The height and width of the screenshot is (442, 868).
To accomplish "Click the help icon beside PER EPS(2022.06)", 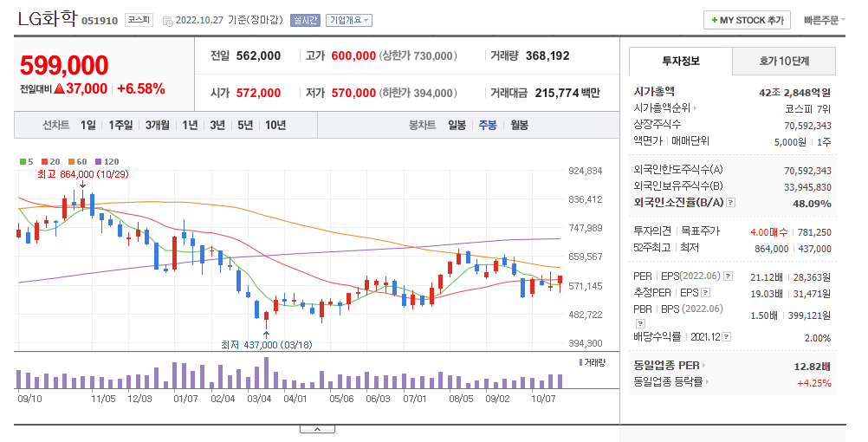I will [x=729, y=276].
